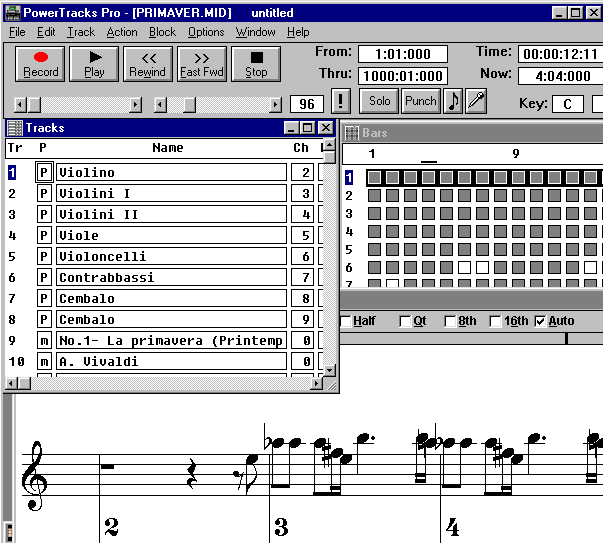Open the Track menu
Image resolution: width=603 pixels, height=543 pixels.
click(x=81, y=32)
